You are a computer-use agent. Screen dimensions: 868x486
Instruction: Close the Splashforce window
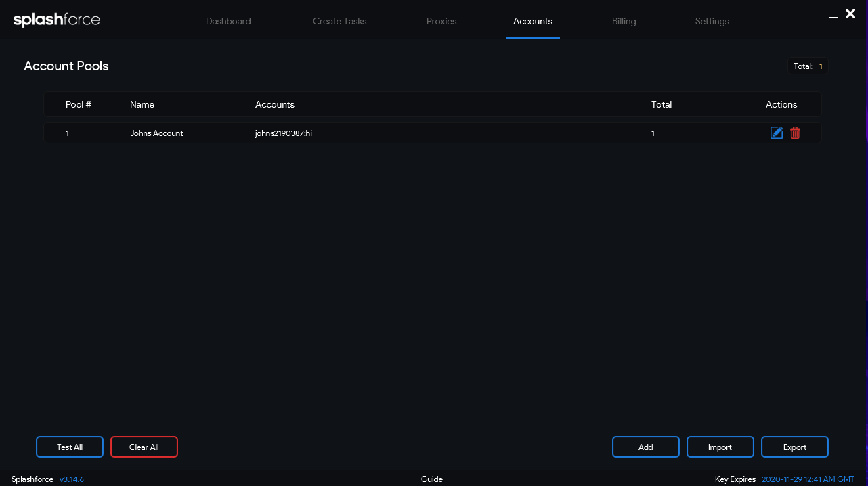(850, 14)
